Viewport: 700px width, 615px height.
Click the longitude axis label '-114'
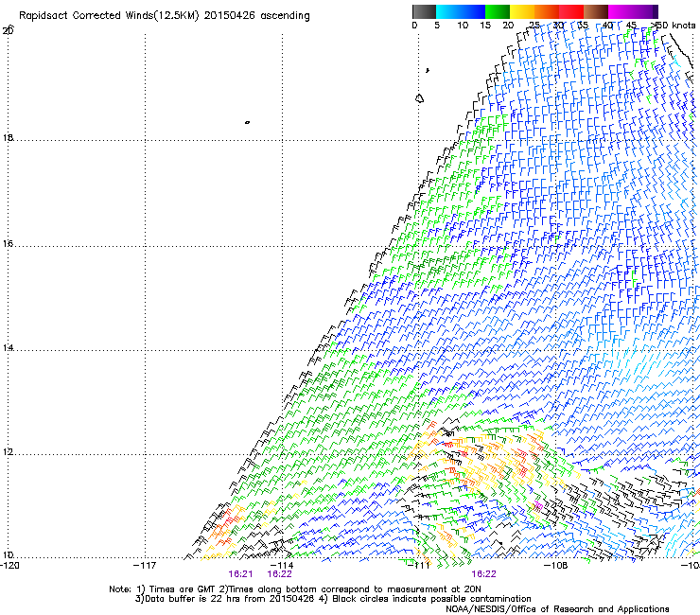[x=282, y=565]
